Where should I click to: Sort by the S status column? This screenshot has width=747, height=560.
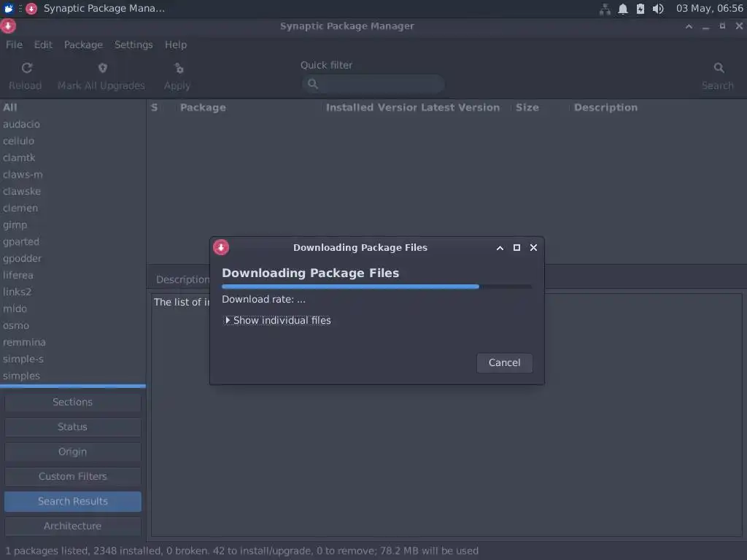(x=155, y=108)
